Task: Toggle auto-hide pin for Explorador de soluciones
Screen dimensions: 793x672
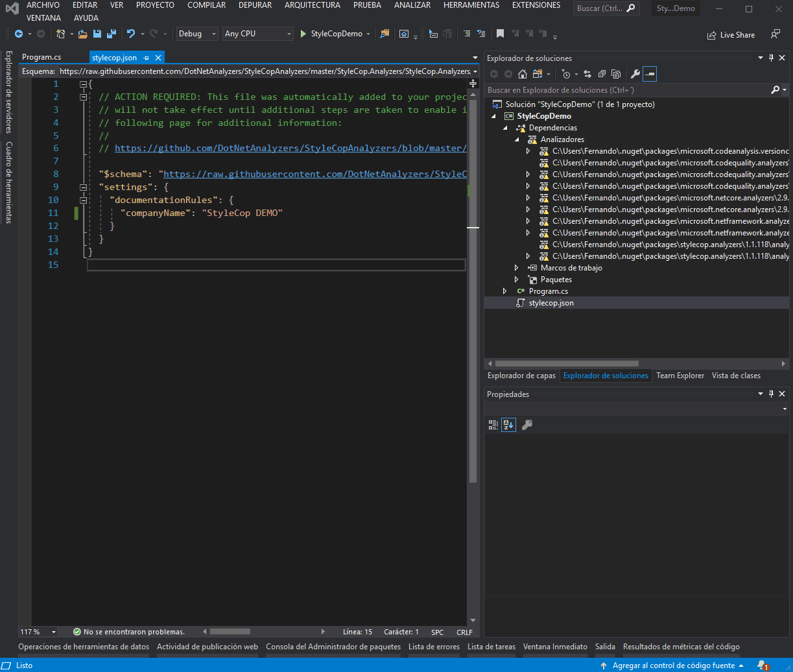Action: pos(772,58)
